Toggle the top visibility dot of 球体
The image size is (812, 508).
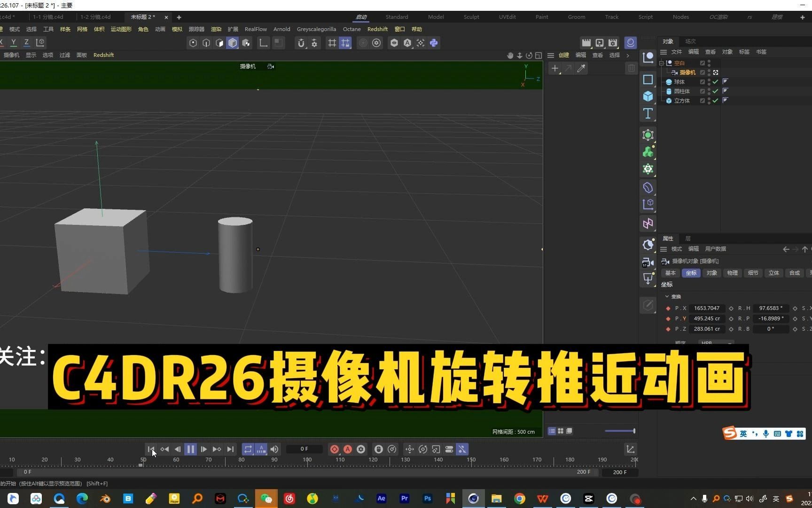click(x=709, y=79)
